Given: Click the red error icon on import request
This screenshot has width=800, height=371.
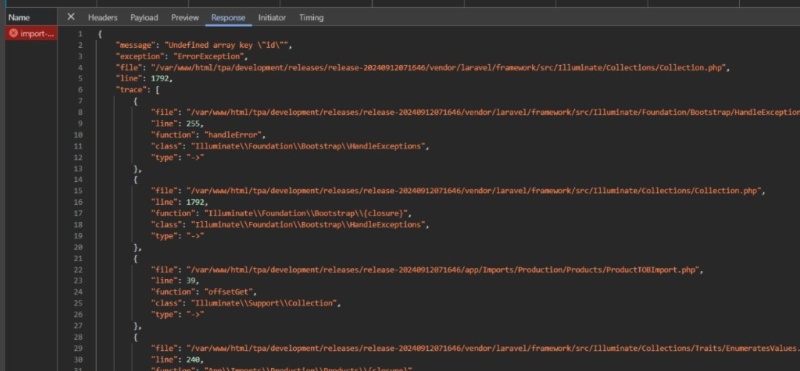Looking at the screenshot, I should coord(13,34).
